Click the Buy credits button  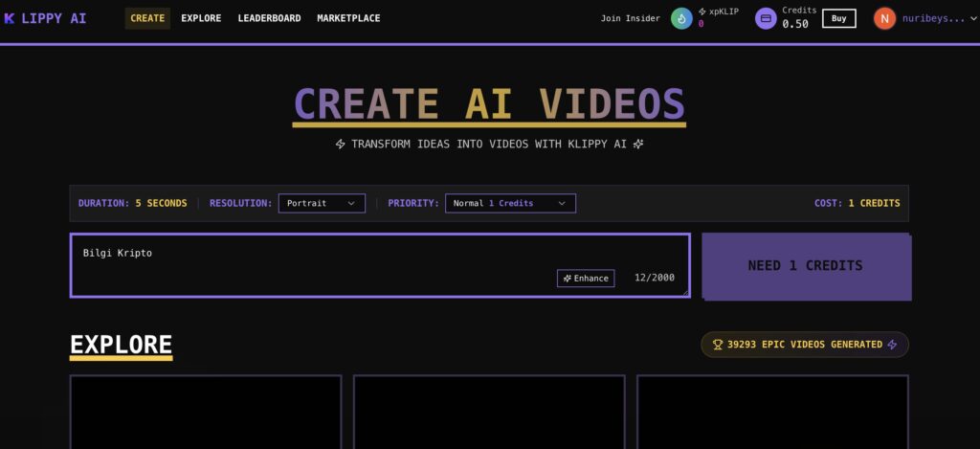[x=838, y=18]
